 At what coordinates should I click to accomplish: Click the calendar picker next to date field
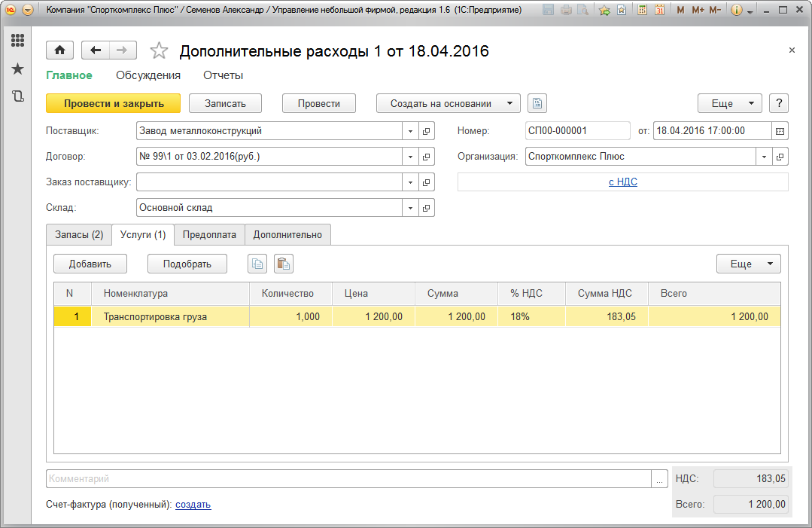click(780, 131)
